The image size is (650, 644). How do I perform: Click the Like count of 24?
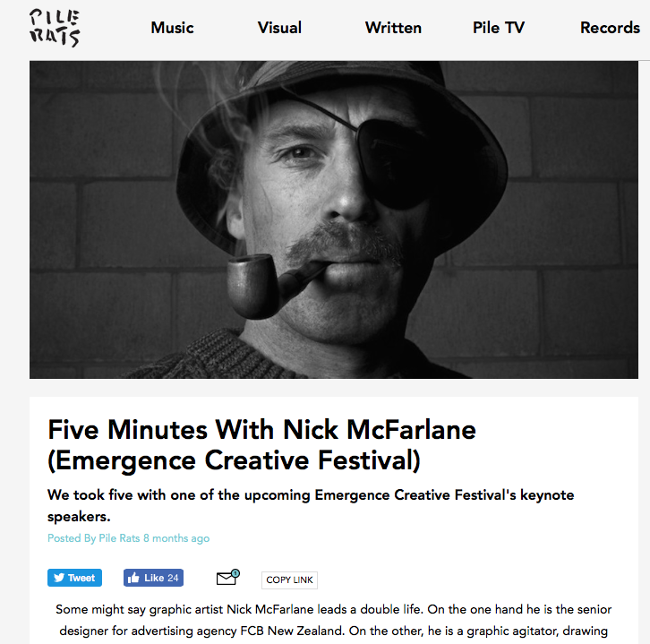[x=173, y=578]
